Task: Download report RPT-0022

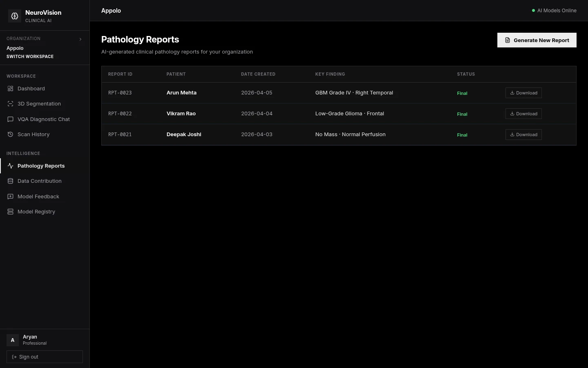Action: (523, 114)
